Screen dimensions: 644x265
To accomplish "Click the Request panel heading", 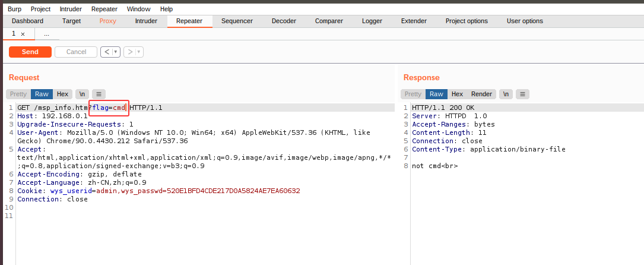I will pos(24,78).
